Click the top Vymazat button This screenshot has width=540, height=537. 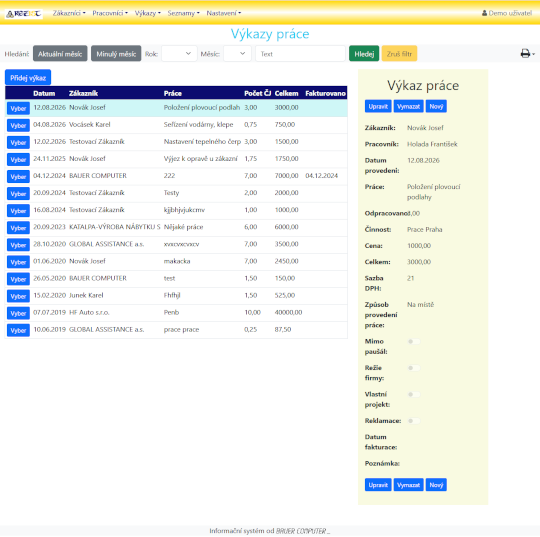click(408, 106)
